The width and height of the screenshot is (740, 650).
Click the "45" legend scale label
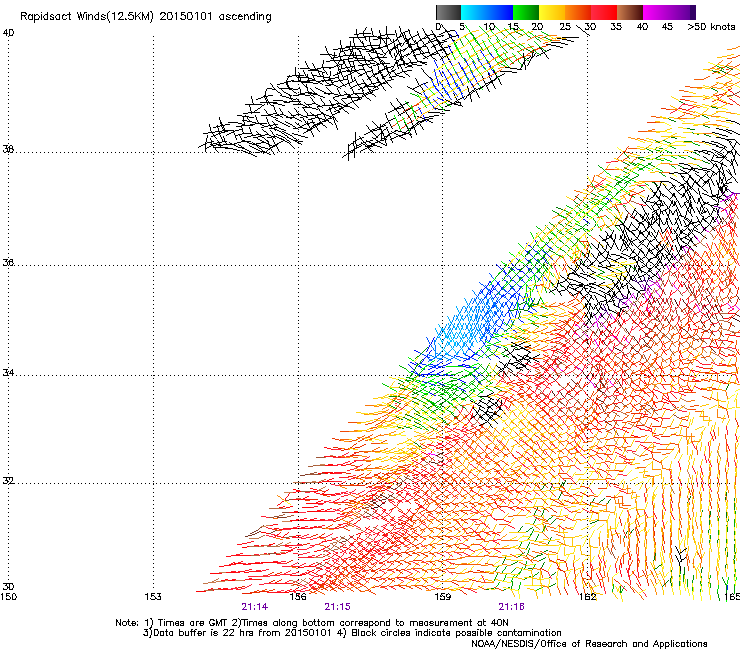pos(667,27)
